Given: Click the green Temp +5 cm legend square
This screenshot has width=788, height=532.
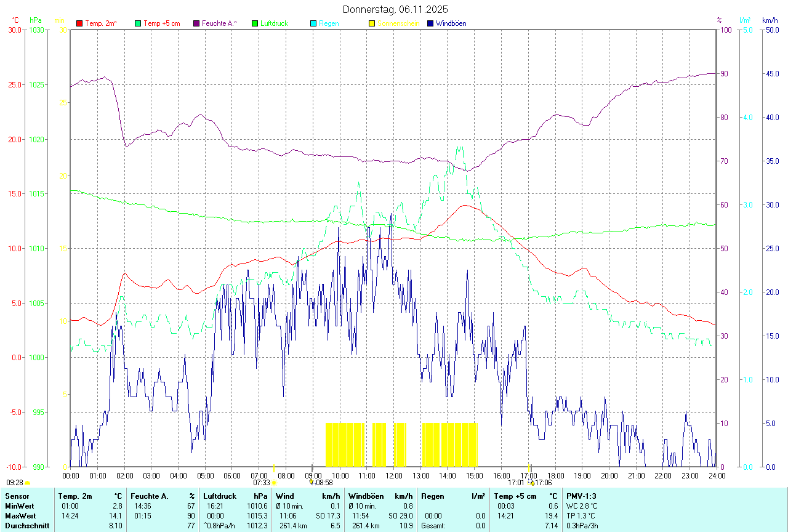Looking at the screenshot, I should (138, 23).
